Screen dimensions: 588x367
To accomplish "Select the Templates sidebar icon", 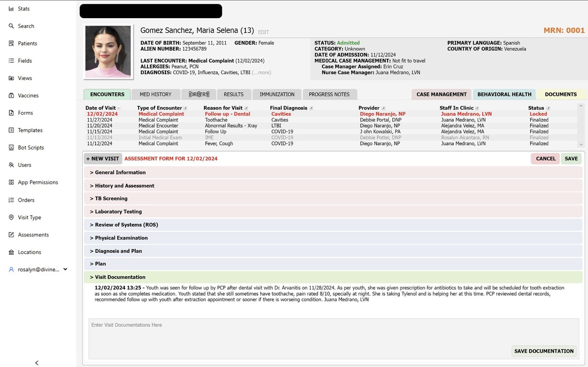I will pyautogui.click(x=11, y=131).
